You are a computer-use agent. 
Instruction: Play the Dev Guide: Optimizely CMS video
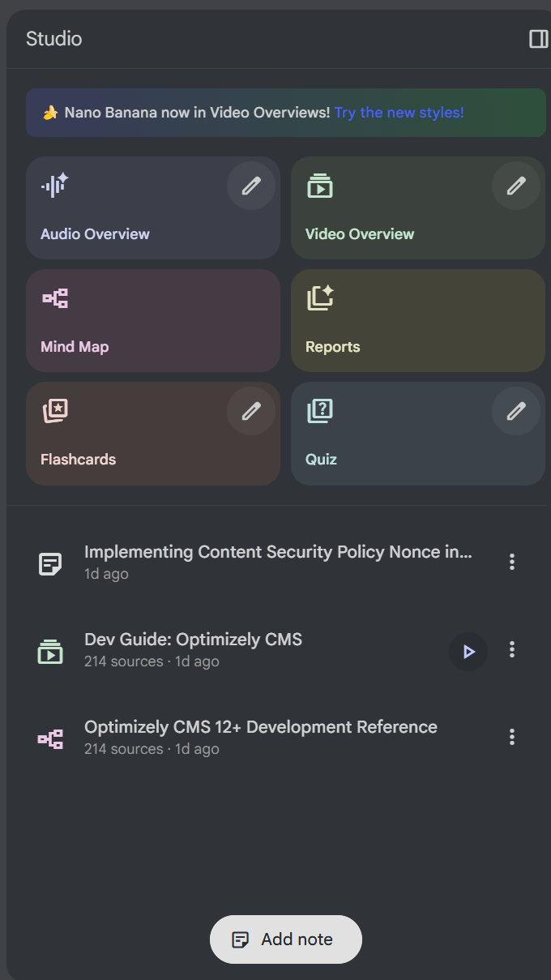468,652
